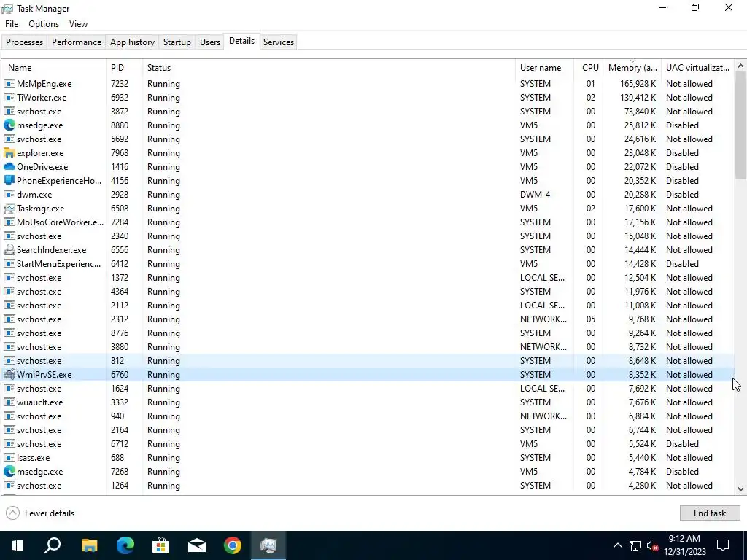
Task: Click the End task button
Action: coord(709,513)
